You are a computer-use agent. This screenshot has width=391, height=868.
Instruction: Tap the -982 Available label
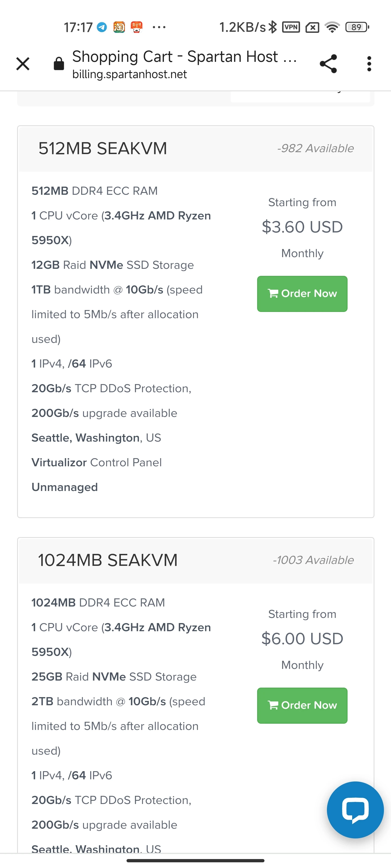(x=315, y=148)
